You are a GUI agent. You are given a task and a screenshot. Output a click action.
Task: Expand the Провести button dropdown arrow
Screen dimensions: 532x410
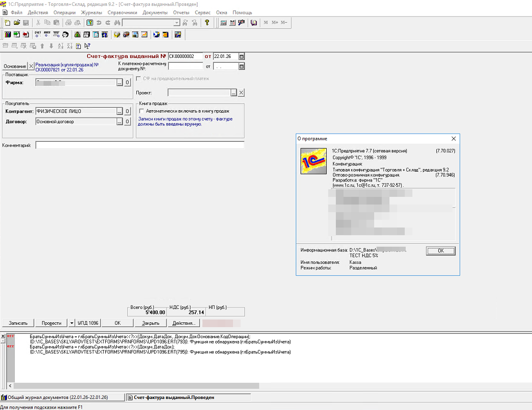[72, 323]
